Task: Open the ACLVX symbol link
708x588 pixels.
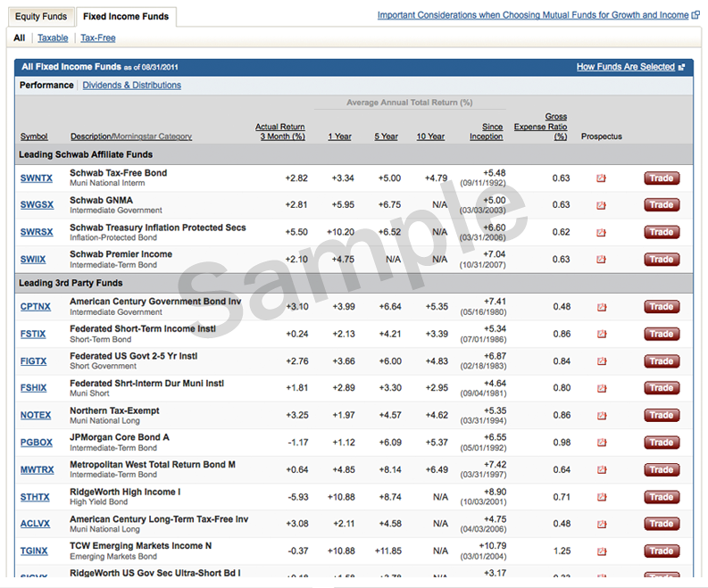Action: 35,524
